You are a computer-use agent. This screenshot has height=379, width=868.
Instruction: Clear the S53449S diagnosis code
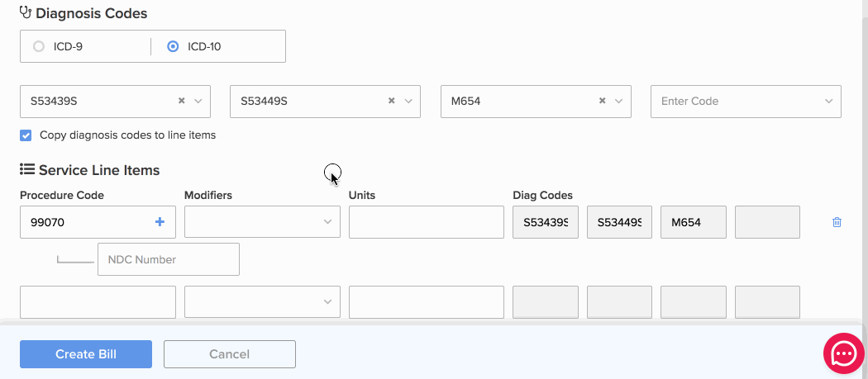[x=391, y=101]
